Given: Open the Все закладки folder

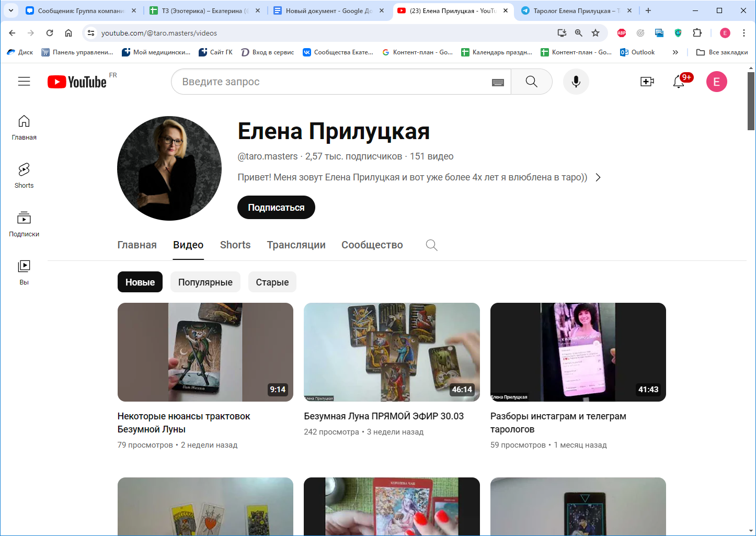Looking at the screenshot, I should pyautogui.click(x=722, y=52).
